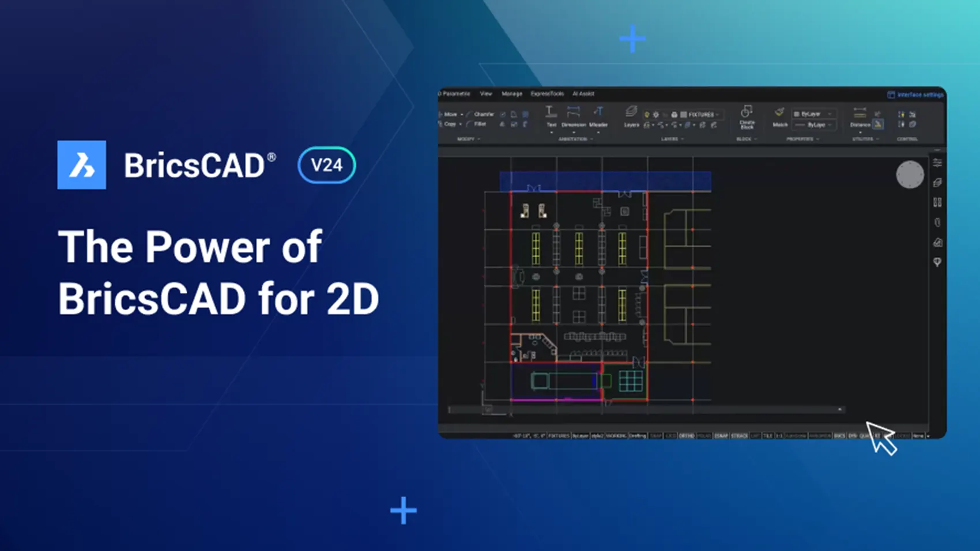
Task: Select the Distance measuring tool
Action: click(860, 117)
